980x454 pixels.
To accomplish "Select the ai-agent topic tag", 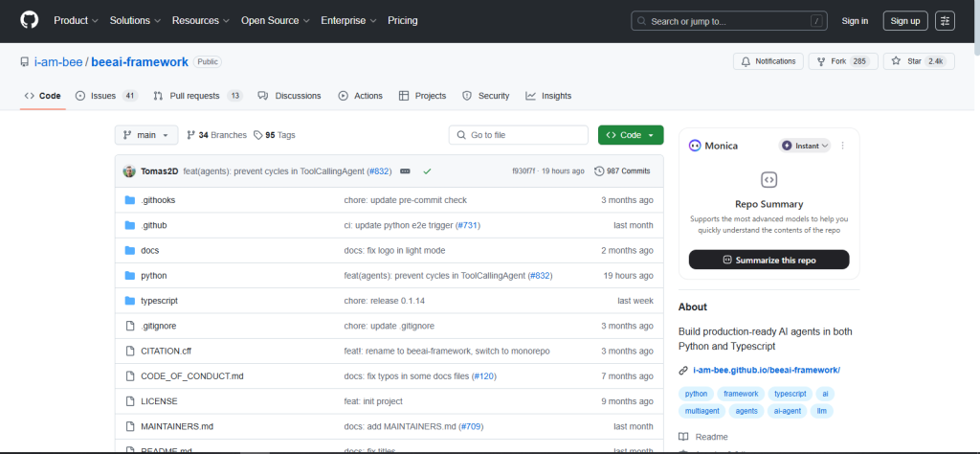I will coord(787,411).
